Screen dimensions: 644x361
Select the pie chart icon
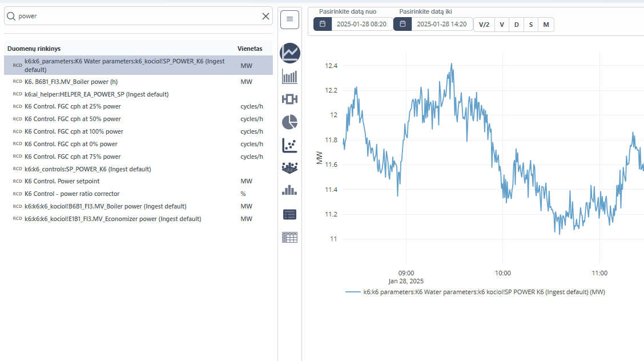point(290,122)
